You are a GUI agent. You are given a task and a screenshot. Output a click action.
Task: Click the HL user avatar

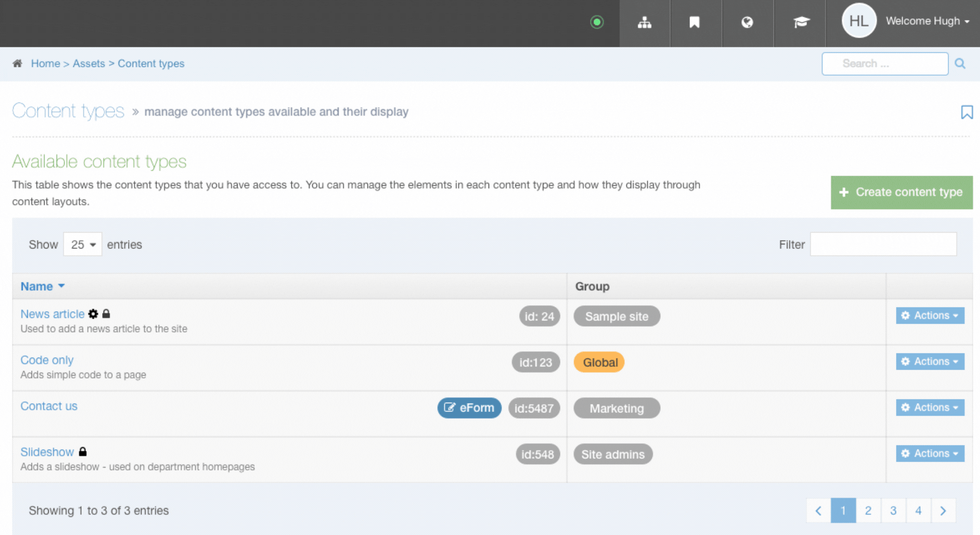point(858,21)
